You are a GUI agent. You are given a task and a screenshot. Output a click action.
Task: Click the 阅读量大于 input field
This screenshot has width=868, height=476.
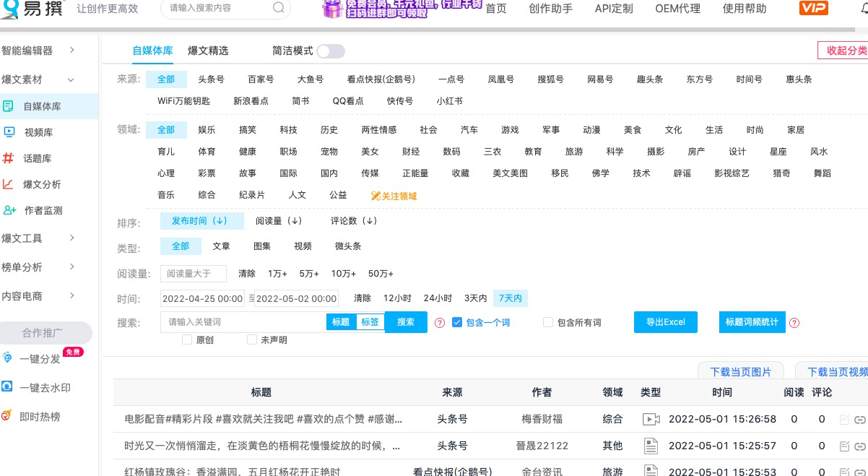[194, 274]
